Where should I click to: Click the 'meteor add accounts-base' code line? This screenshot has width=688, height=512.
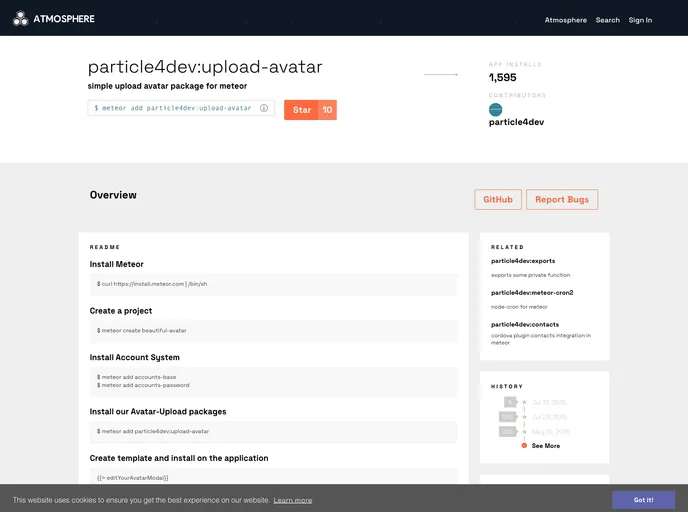tap(136, 377)
